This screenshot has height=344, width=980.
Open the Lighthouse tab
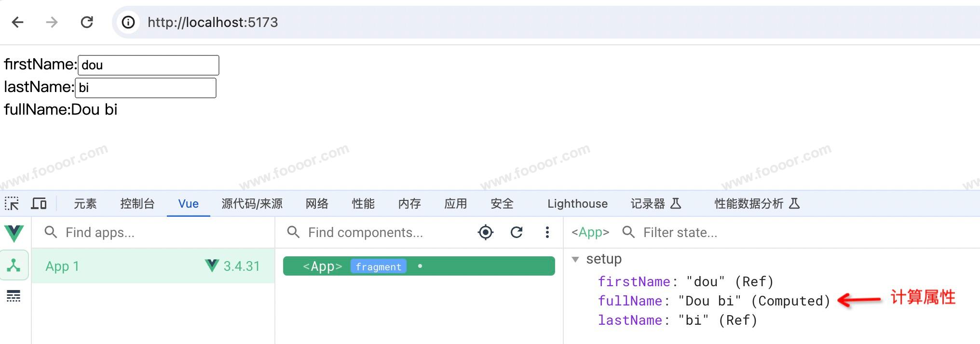(577, 204)
